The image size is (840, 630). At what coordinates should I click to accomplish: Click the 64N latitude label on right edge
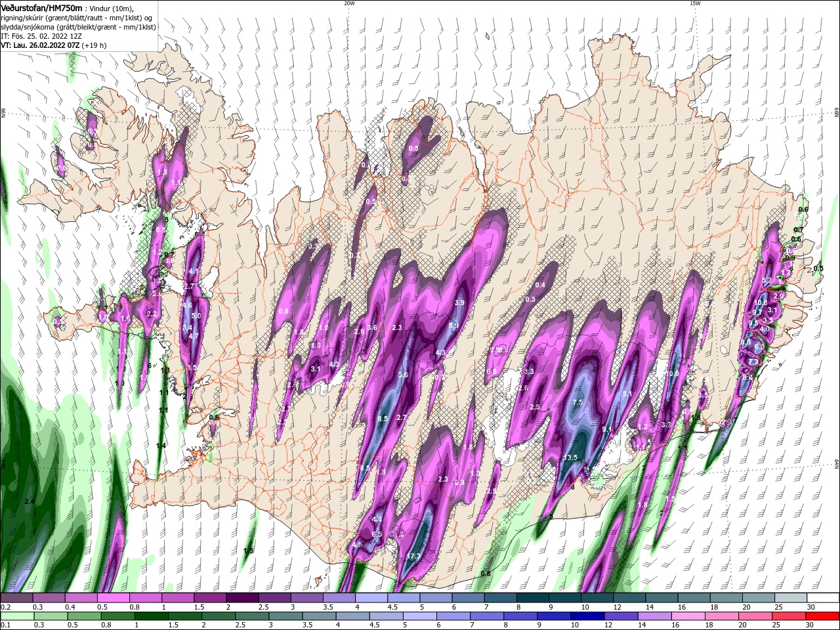coord(837,465)
